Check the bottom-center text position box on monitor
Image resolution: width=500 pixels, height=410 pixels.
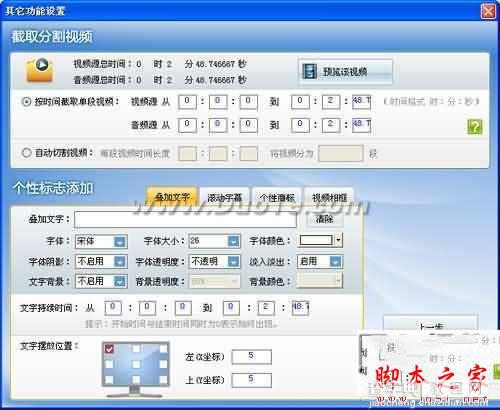tap(136, 379)
